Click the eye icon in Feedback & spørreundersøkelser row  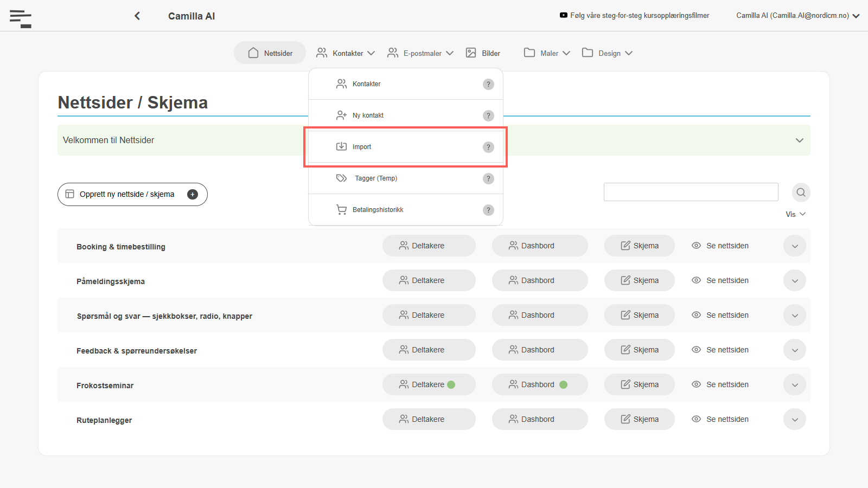(697, 350)
